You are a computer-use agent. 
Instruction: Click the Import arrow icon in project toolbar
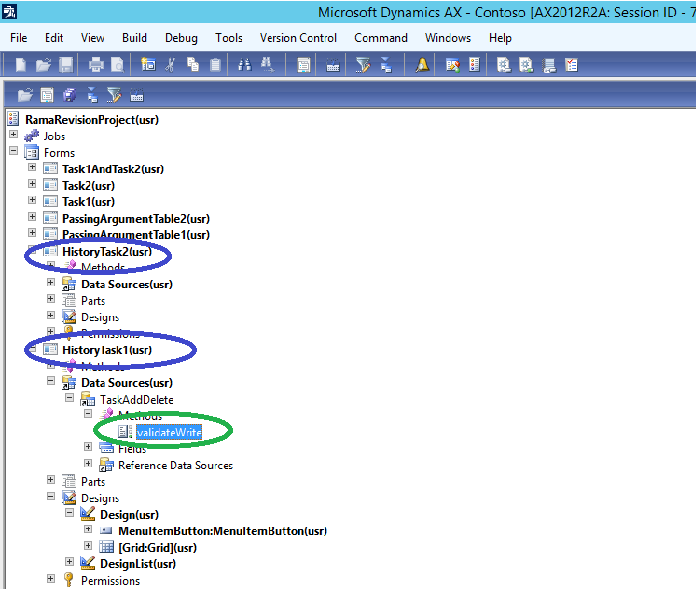pos(92,95)
